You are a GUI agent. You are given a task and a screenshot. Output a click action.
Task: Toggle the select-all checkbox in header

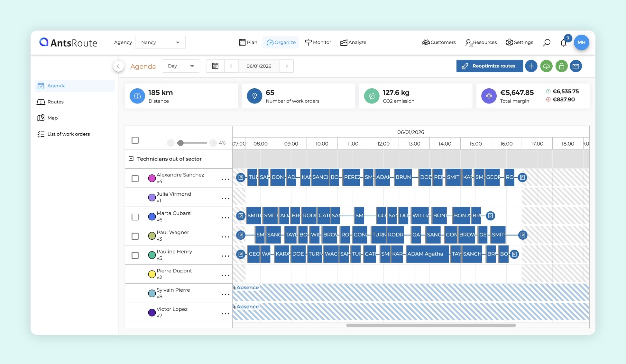point(135,140)
